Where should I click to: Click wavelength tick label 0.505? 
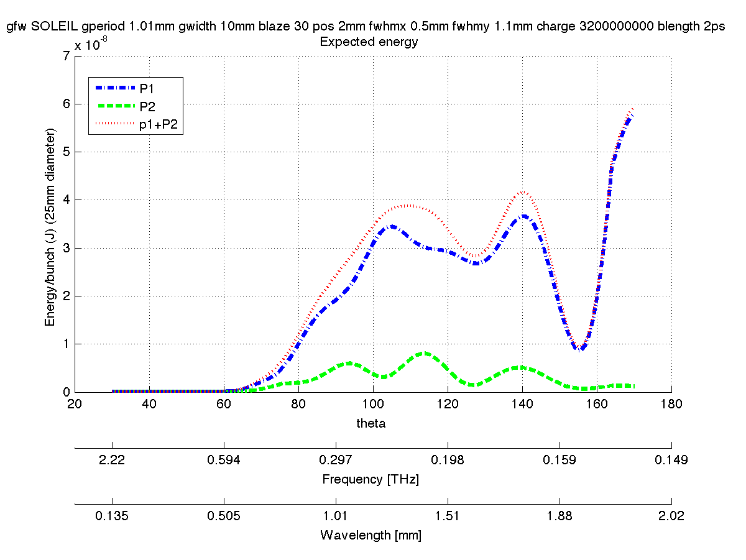(x=224, y=516)
